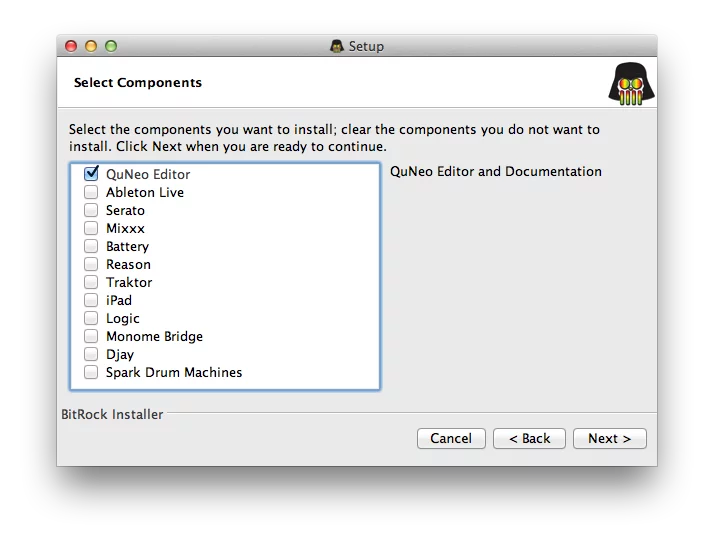714x545 pixels.
Task: Check the Logic checkbox
Action: [x=91, y=318]
